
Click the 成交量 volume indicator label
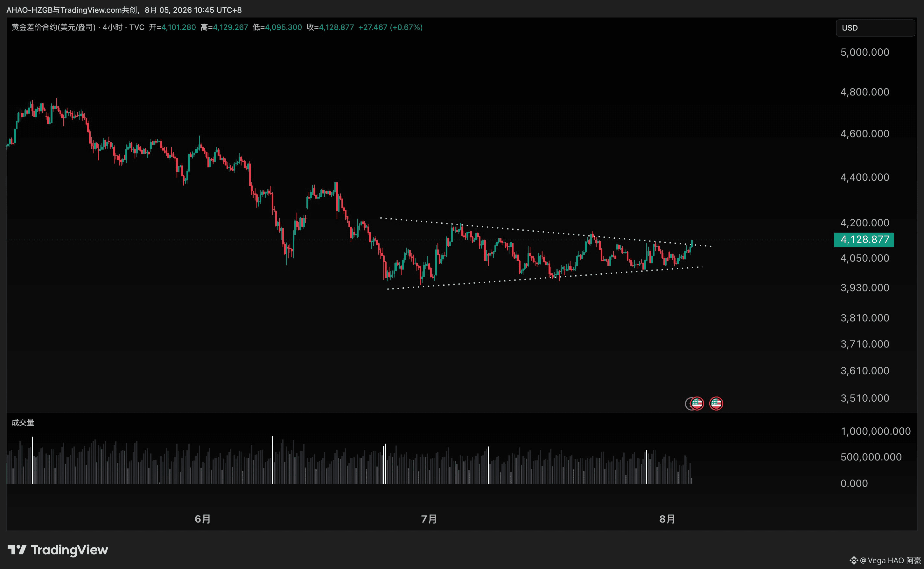click(x=23, y=423)
